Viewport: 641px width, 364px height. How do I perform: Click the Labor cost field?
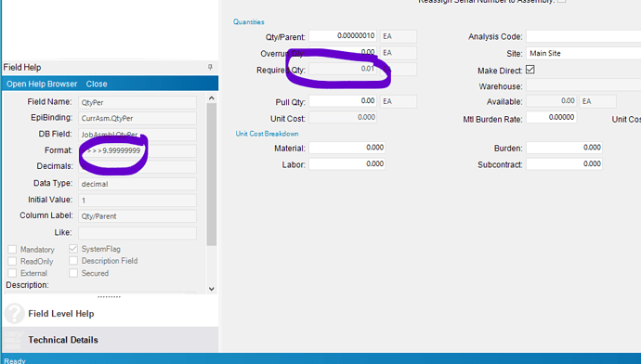coord(347,163)
